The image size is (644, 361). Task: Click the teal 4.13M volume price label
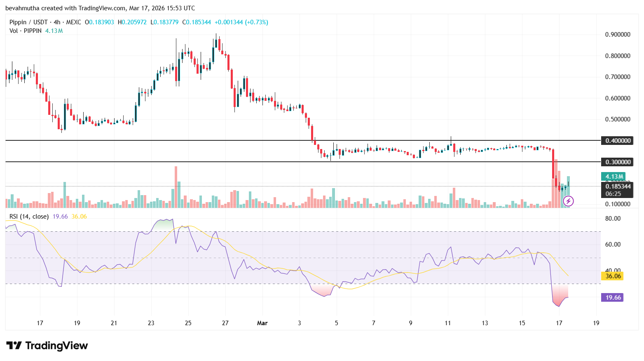(x=614, y=176)
